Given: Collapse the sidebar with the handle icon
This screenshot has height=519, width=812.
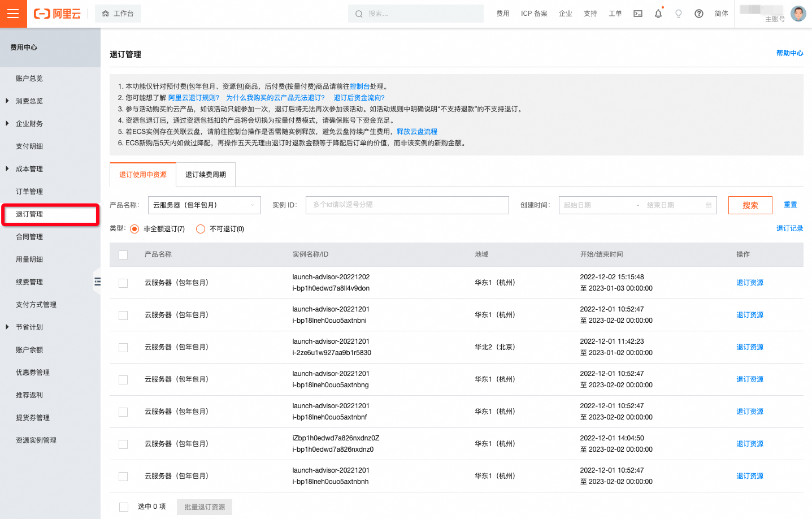Looking at the screenshot, I should (x=97, y=282).
